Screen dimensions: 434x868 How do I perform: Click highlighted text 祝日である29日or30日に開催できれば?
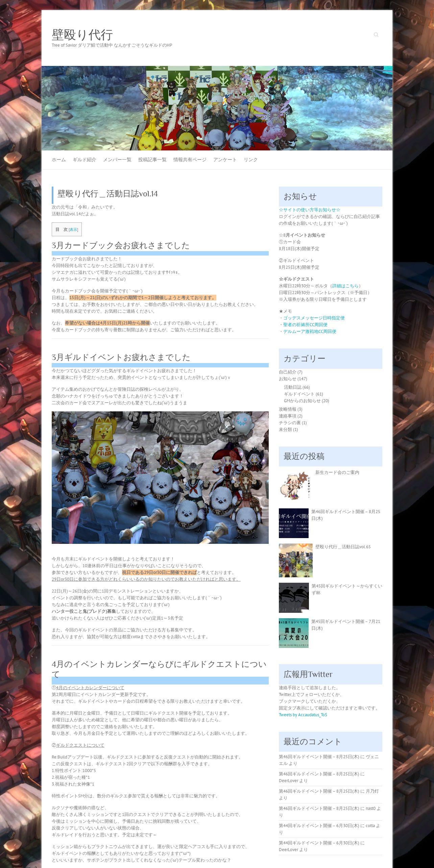coord(159,573)
